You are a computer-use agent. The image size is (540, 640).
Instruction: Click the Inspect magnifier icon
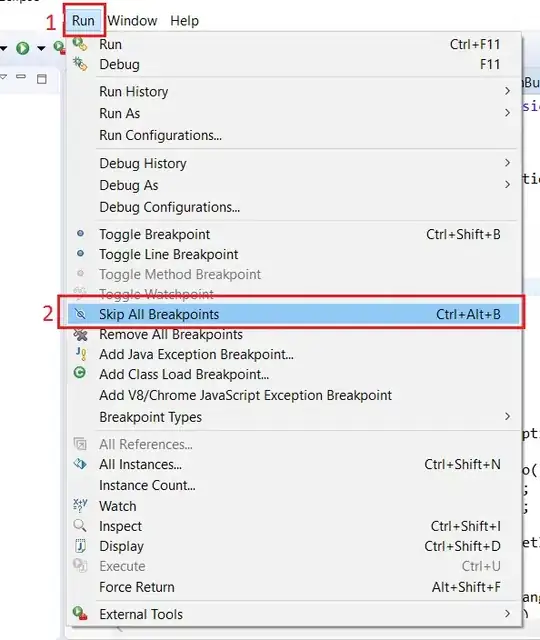coord(80,525)
